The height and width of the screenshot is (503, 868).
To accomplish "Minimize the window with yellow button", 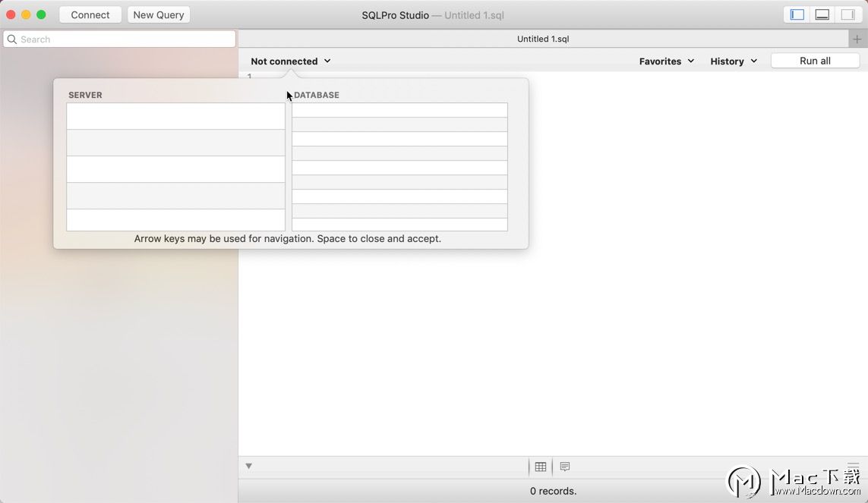I will pyautogui.click(x=26, y=15).
